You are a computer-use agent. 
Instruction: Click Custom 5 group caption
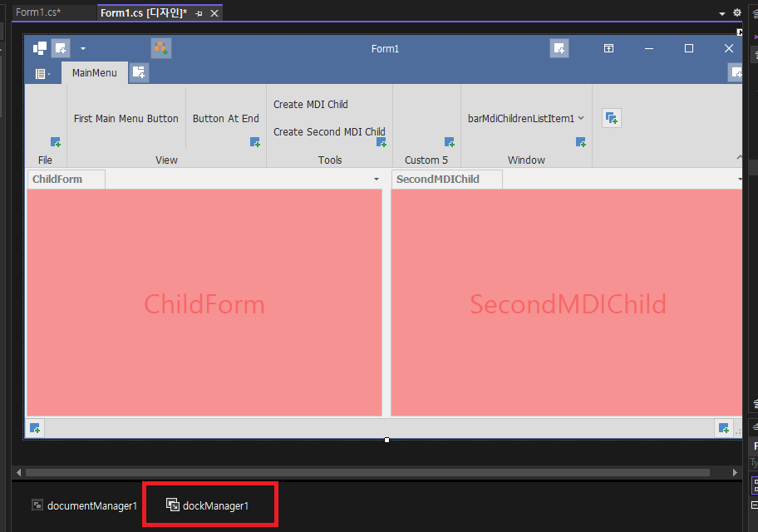point(426,160)
